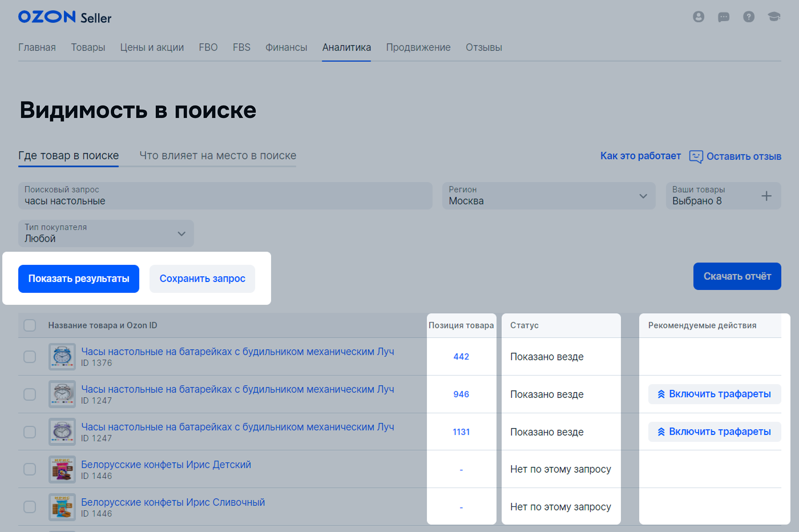Open the Как это работает link
The image size is (799, 532).
640,156
